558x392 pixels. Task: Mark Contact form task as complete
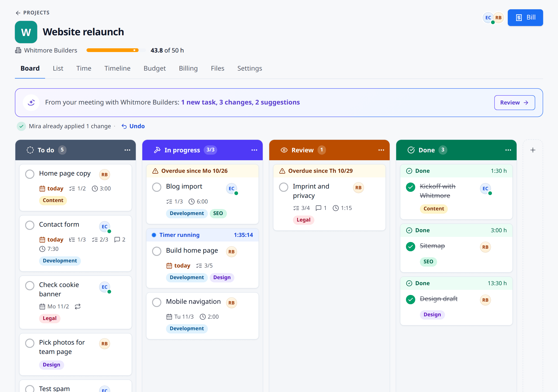point(30,225)
